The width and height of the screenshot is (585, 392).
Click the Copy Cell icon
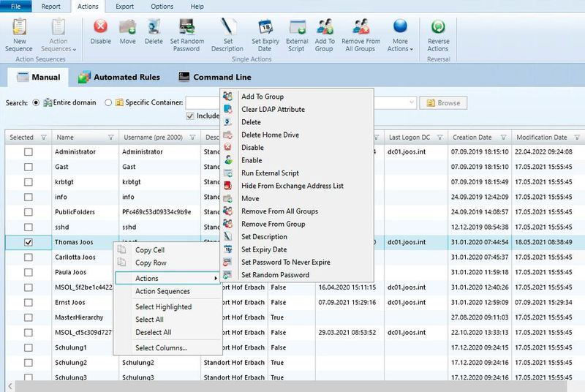coord(121,249)
